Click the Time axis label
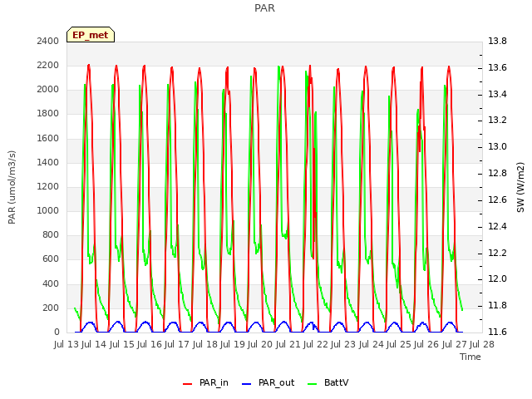This screenshot has height=399, width=532. 470,357
